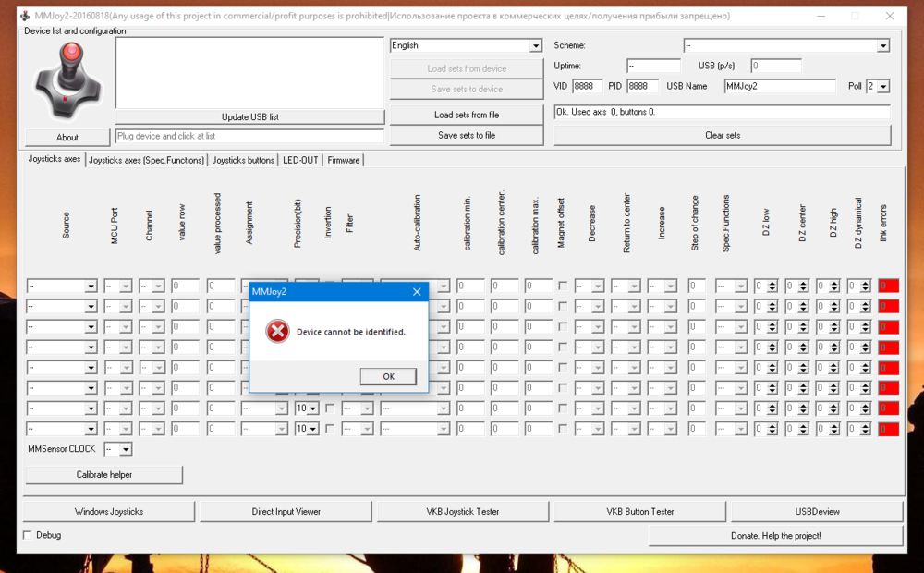The width and height of the screenshot is (924, 573).
Task: Click the red error icon in dialog
Action: 277,331
